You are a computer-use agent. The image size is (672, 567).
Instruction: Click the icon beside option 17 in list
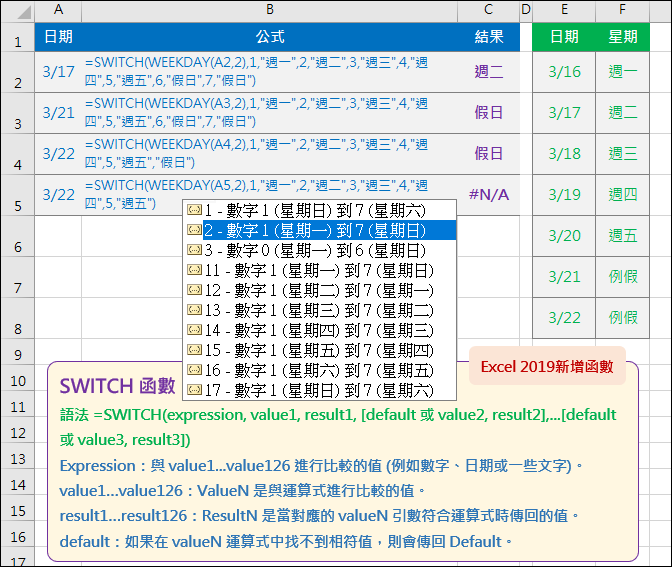(x=195, y=390)
